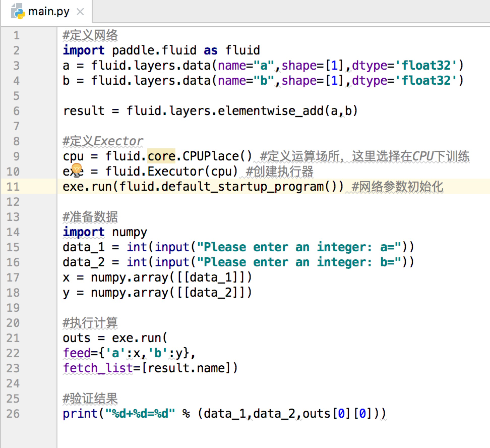Click the comment '#定义网络'
Screen dimensions: 490x448
tap(90, 35)
